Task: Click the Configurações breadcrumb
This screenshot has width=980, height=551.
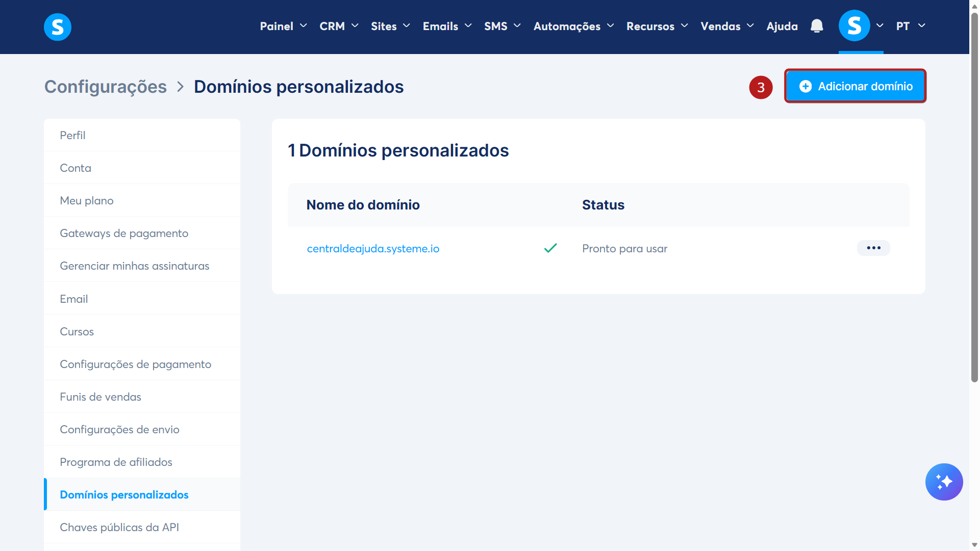Action: (x=106, y=87)
